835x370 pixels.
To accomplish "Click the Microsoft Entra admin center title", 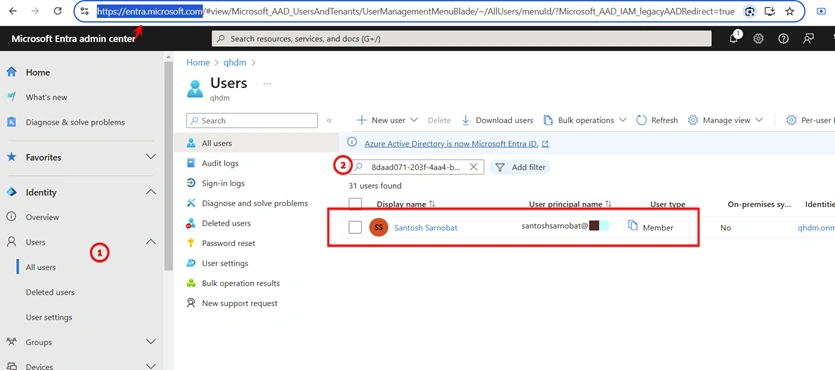I will (73, 39).
